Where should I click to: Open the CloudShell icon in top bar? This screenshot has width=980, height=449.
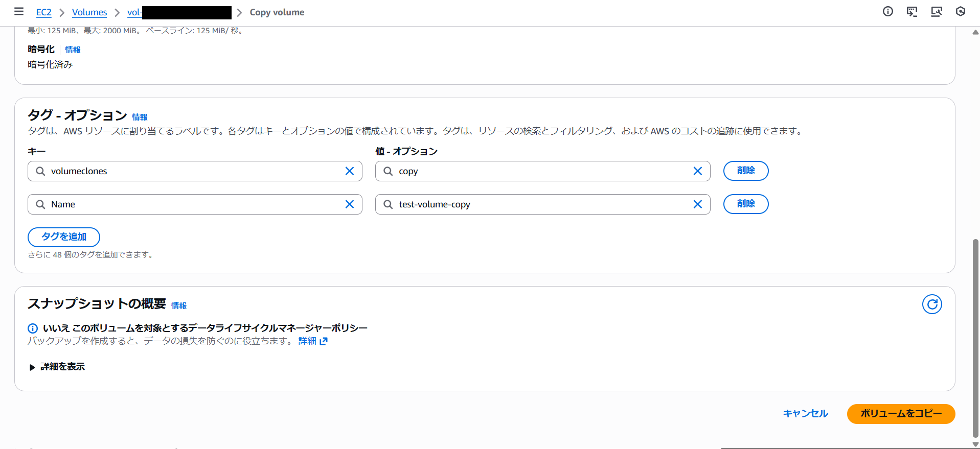click(912, 12)
